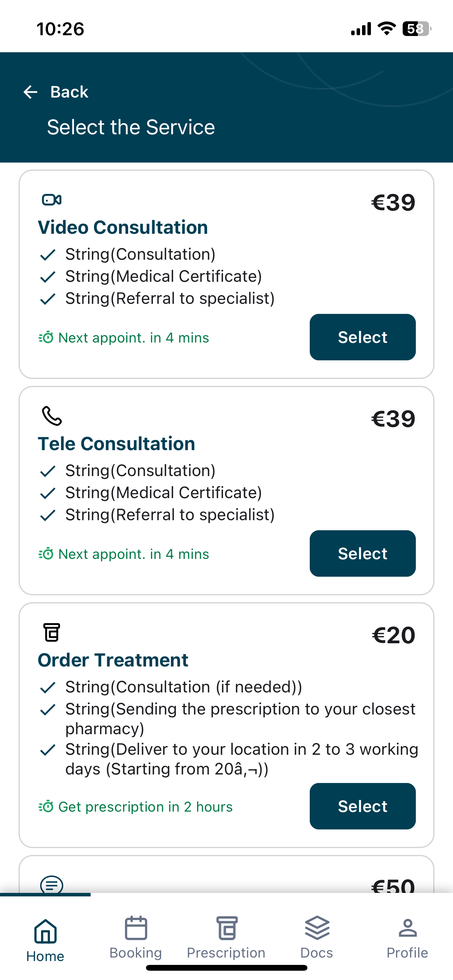This screenshot has width=453, height=980.
Task: Click the phone handset icon
Action: click(x=51, y=416)
